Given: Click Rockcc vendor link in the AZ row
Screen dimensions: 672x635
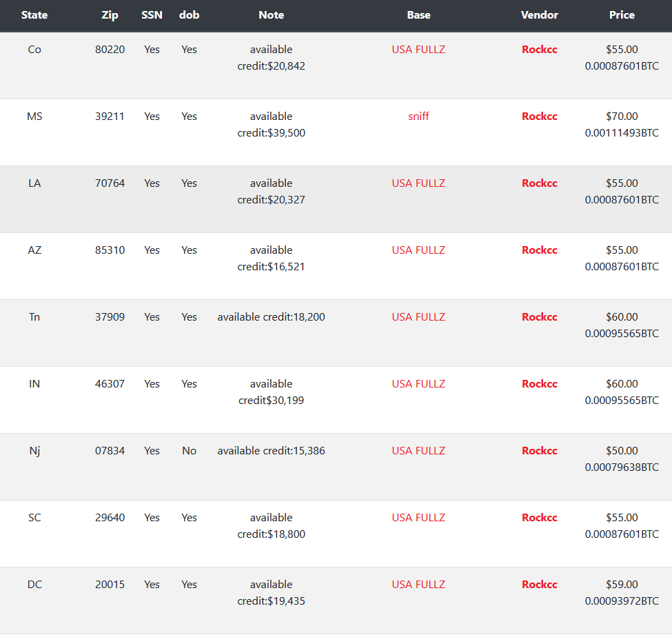Looking at the screenshot, I should pyautogui.click(x=540, y=250).
